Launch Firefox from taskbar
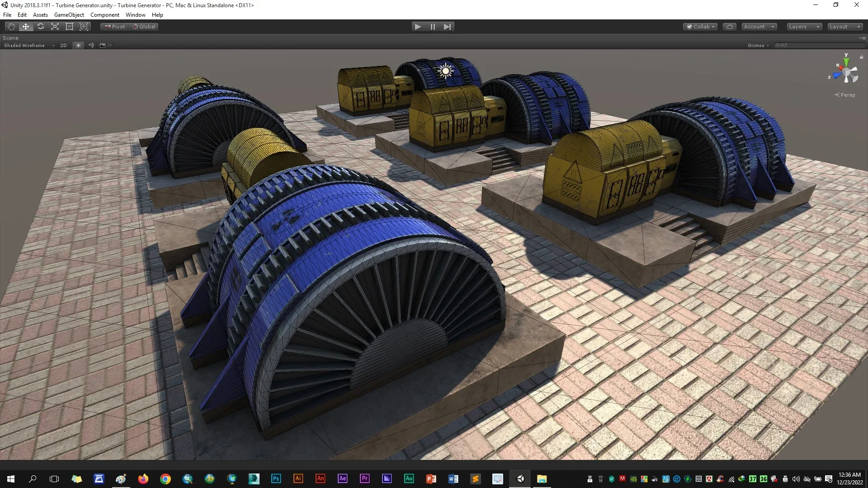 click(143, 479)
